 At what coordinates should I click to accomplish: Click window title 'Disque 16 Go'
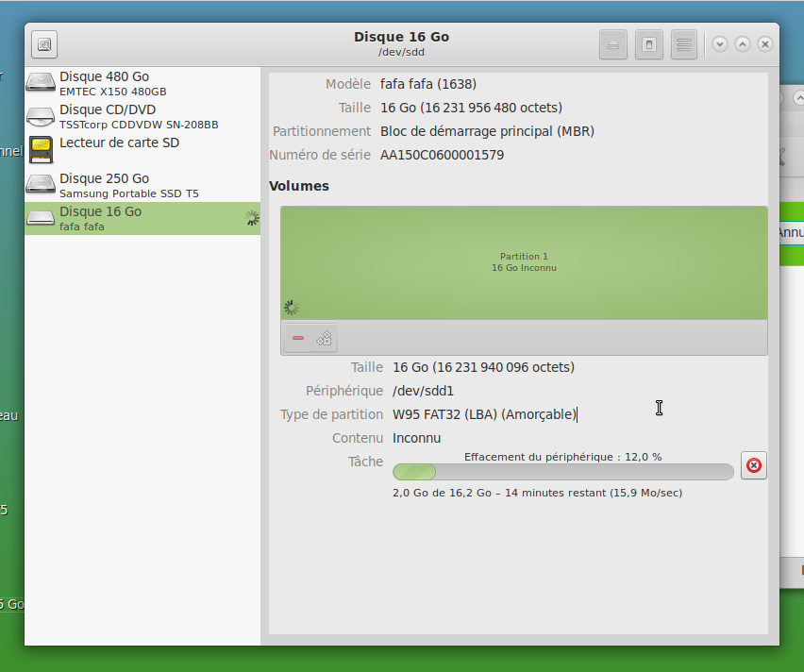tap(401, 37)
